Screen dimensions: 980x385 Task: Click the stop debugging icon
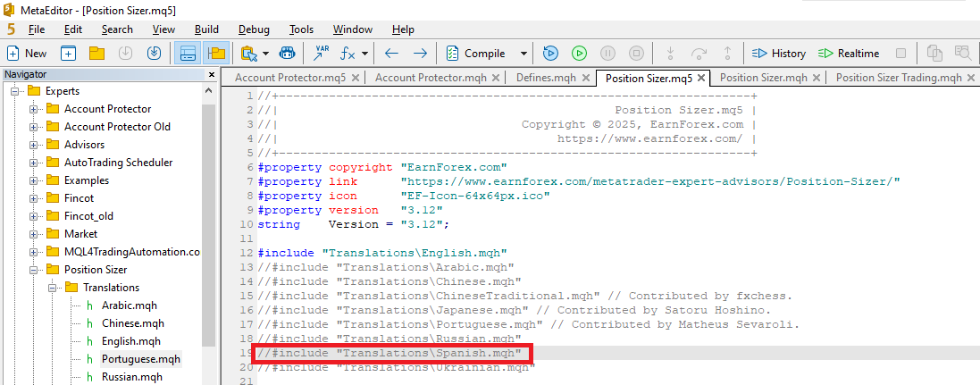click(636, 53)
